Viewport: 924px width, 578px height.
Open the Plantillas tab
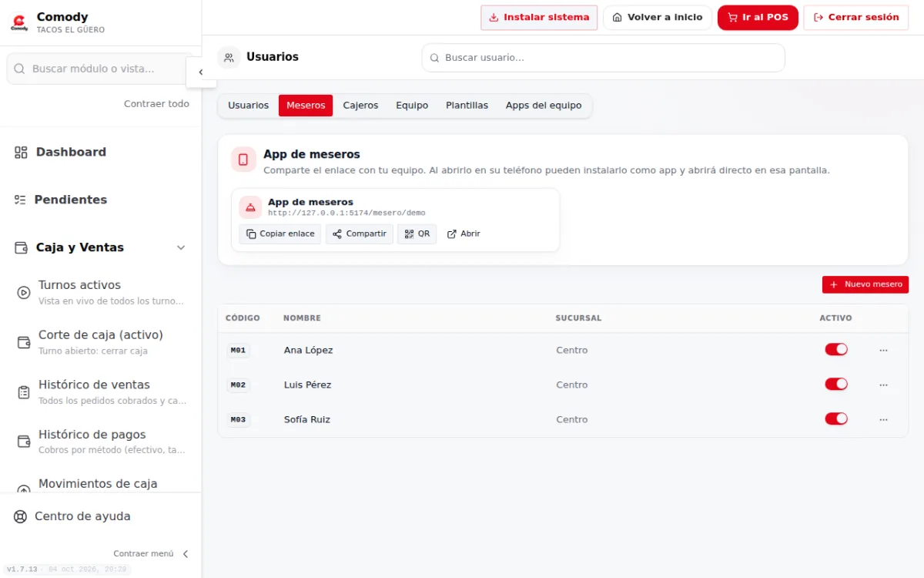tap(467, 106)
